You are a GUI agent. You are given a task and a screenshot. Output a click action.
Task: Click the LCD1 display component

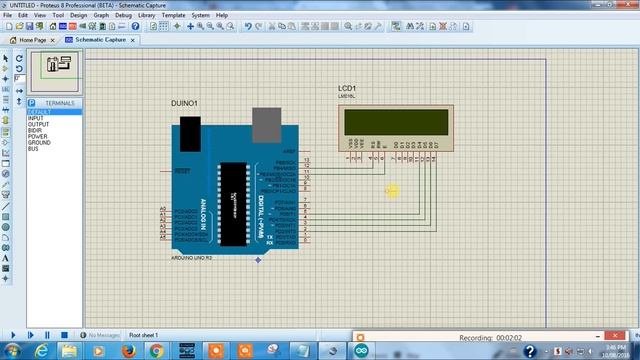tap(396, 128)
